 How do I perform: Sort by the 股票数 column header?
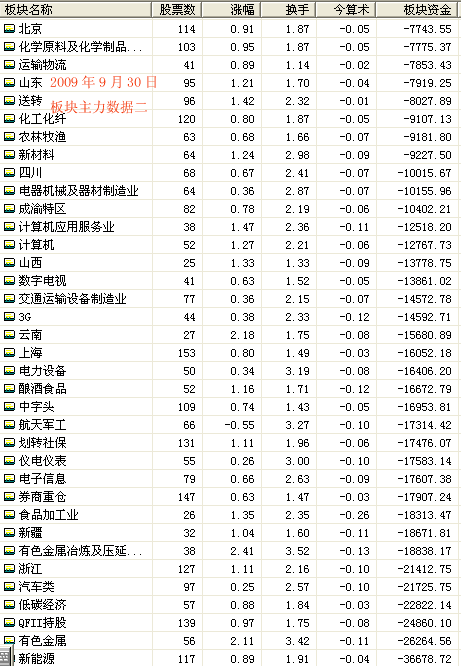[177, 9]
